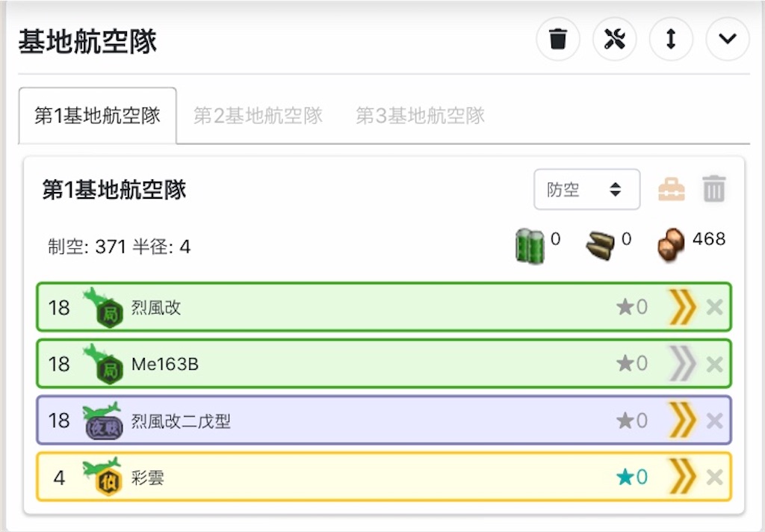Click the green fuel drum icon
The image size is (765, 532).
[x=530, y=246]
